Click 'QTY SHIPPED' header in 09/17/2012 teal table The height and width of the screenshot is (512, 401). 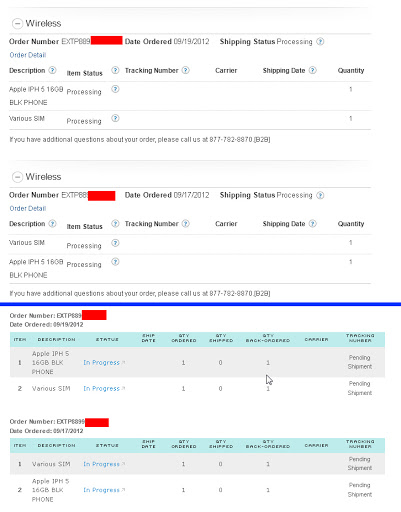pos(221,444)
